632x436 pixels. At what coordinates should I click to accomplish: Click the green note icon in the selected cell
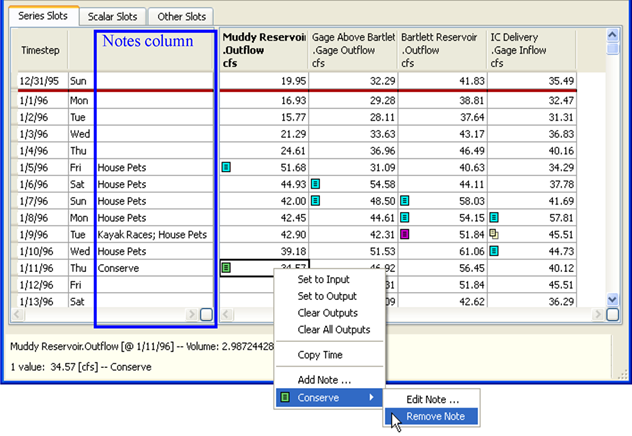pyautogui.click(x=226, y=269)
